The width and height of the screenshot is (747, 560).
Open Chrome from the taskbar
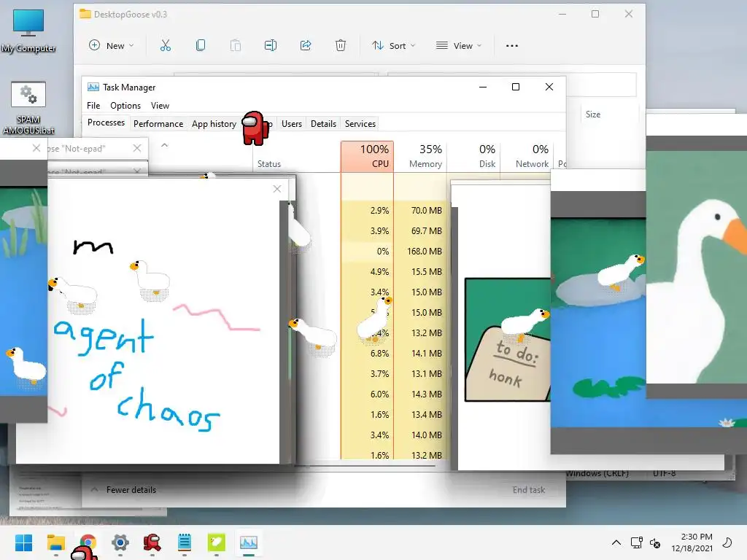88,542
